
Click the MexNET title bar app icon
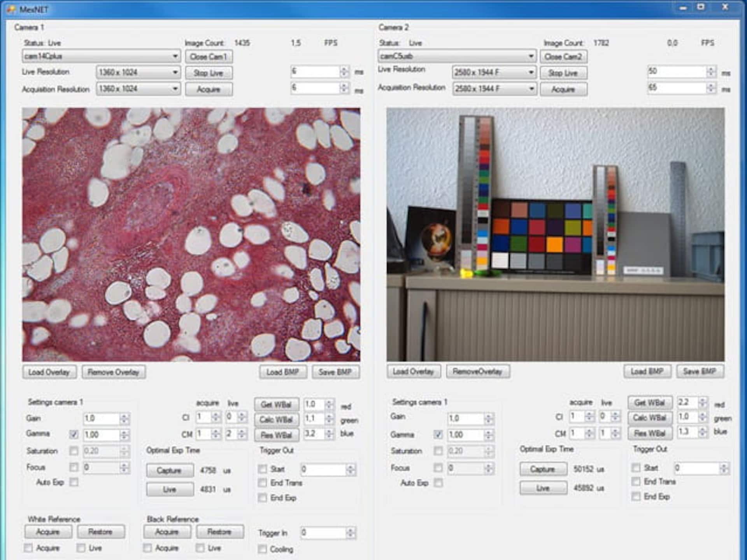click(x=11, y=9)
